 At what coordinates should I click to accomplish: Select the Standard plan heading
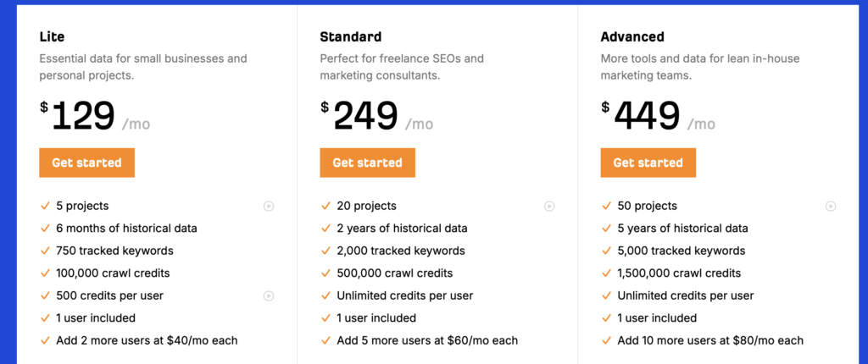pos(351,37)
